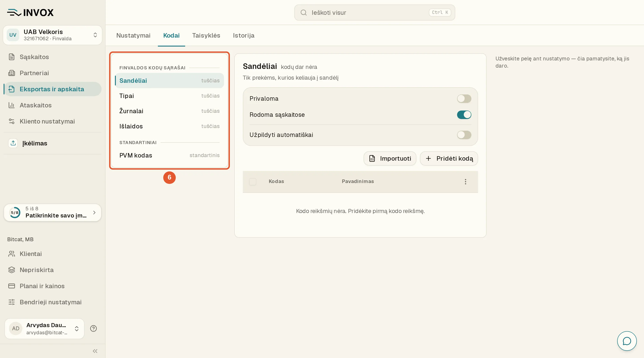Focus the Ieškoti visur search field

[375, 13]
